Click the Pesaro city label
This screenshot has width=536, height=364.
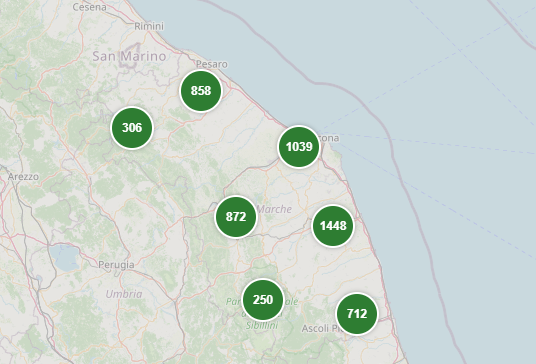tap(212, 64)
